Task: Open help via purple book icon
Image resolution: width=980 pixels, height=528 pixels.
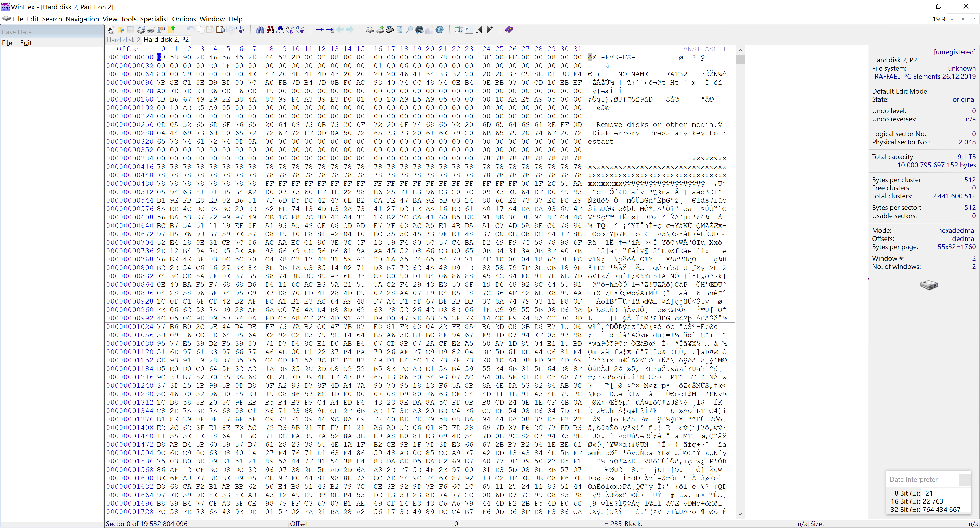Action: click(x=509, y=30)
